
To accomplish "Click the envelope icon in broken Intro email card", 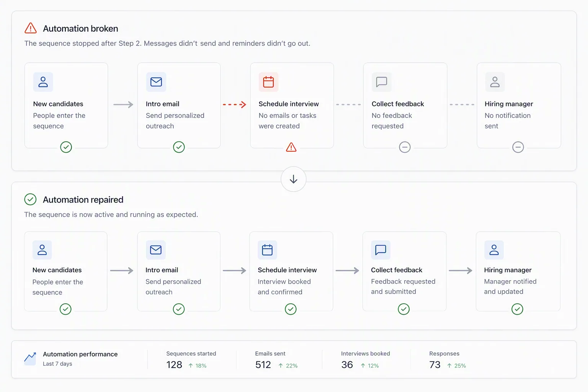I will [156, 82].
